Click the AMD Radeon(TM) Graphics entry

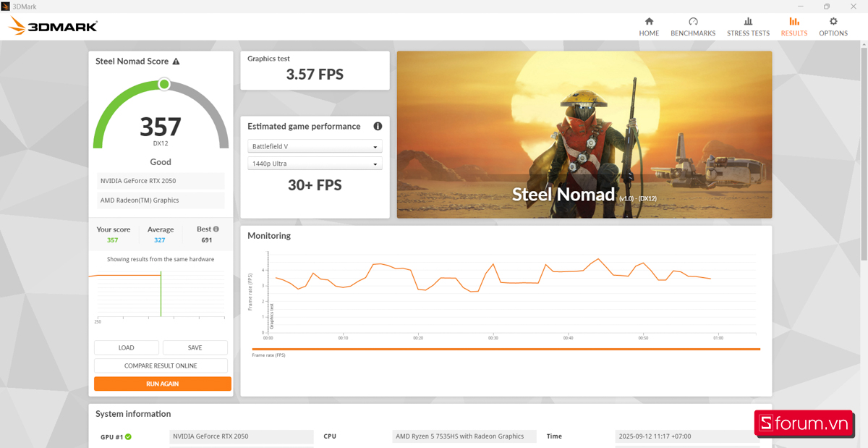pyautogui.click(x=161, y=200)
